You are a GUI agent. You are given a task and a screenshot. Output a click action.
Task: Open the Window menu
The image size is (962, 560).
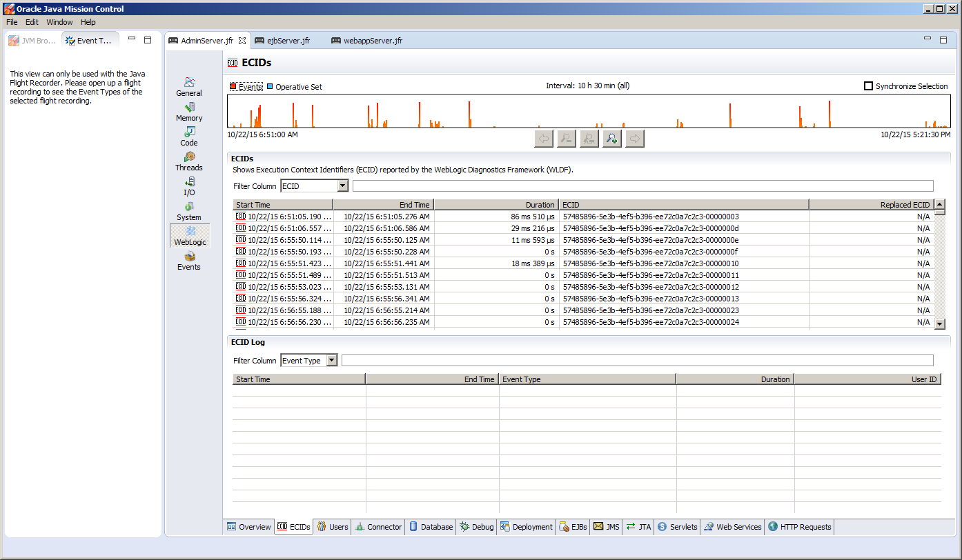point(59,22)
